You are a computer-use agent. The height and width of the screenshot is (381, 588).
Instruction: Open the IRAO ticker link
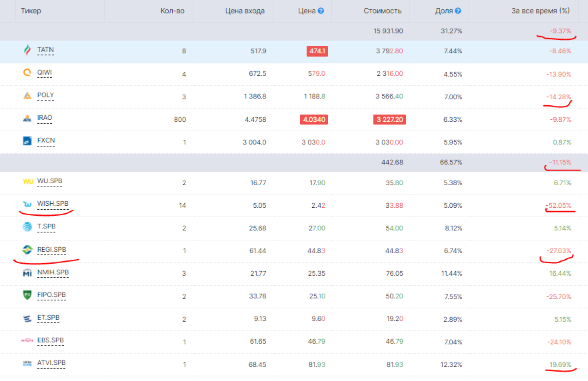pyautogui.click(x=45, y=118)
